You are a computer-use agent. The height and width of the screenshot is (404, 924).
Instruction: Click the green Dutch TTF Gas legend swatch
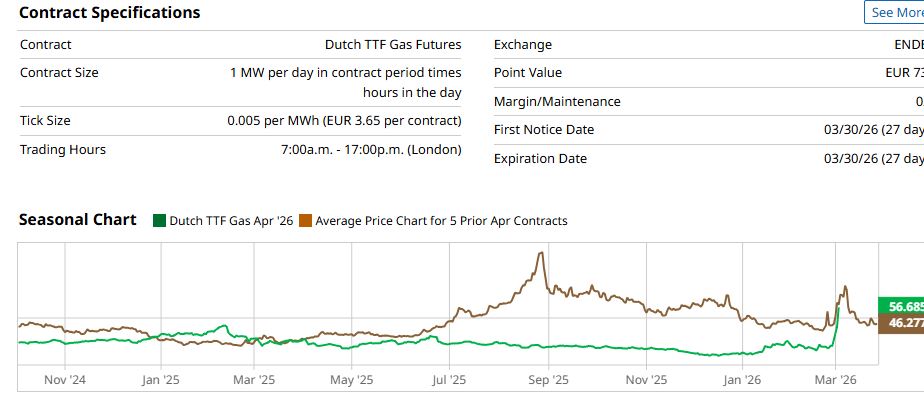[159, 221]
